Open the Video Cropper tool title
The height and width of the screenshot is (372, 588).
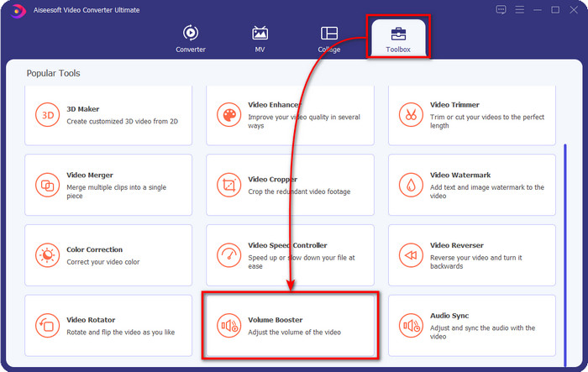(273, 179)
